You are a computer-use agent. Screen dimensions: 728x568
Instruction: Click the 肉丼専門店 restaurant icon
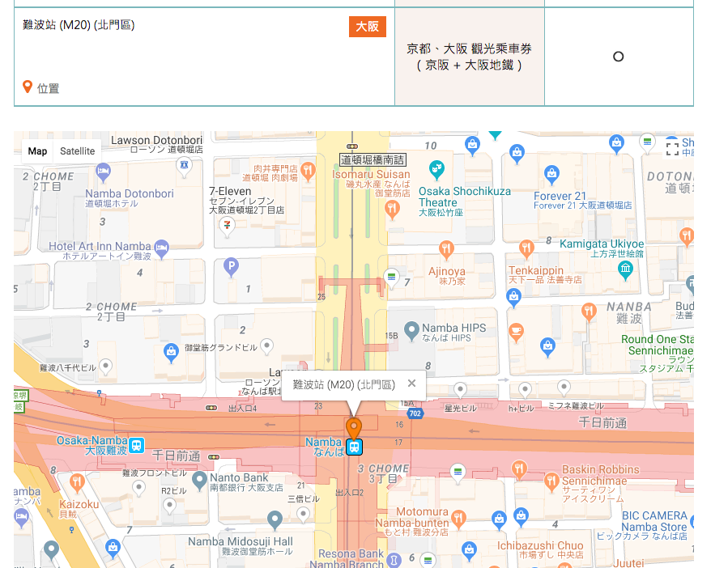pos(307,171)
